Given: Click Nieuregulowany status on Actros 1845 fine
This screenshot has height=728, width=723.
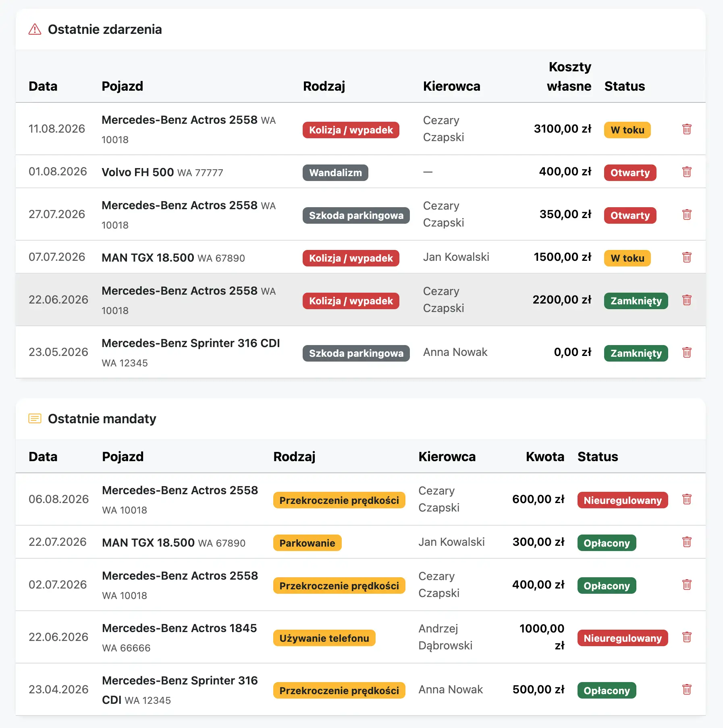Looking at the screenshot, I should [623, 638].
